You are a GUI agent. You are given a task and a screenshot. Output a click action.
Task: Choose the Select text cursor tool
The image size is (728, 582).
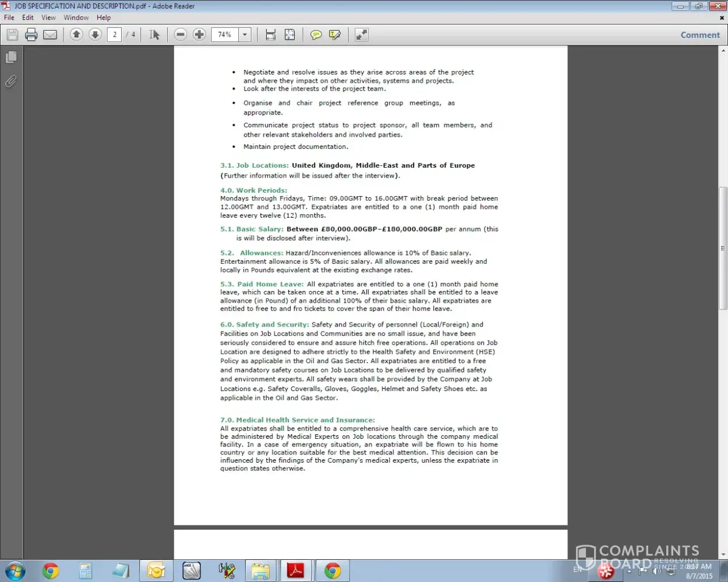point(154,35)
